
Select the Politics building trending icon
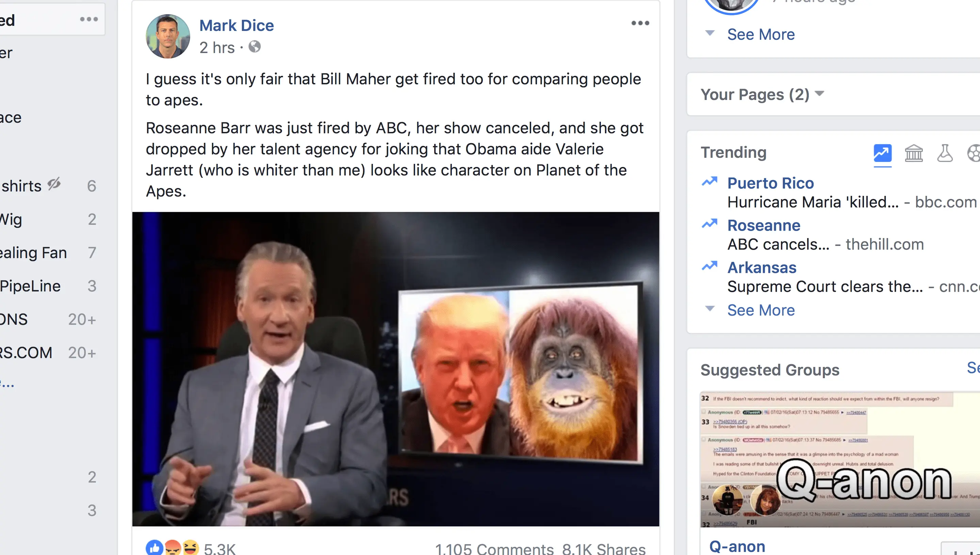point(914,153)
